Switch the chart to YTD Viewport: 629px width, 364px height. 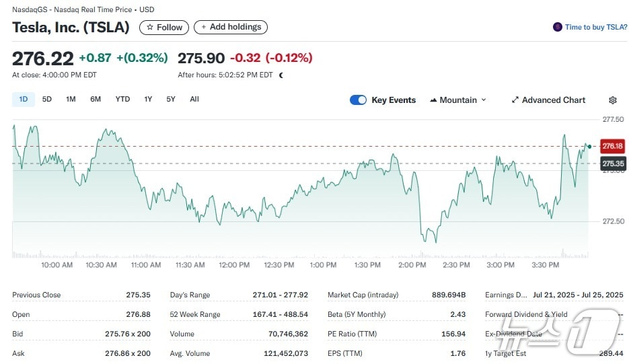(122, 100)
